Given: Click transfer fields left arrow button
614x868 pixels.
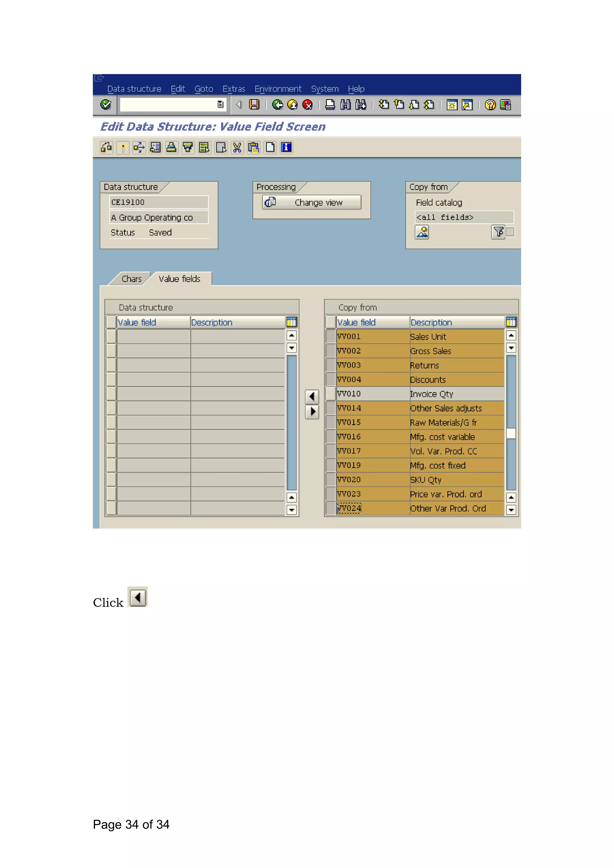Looking at the screenshot, I should coord(312,397).
